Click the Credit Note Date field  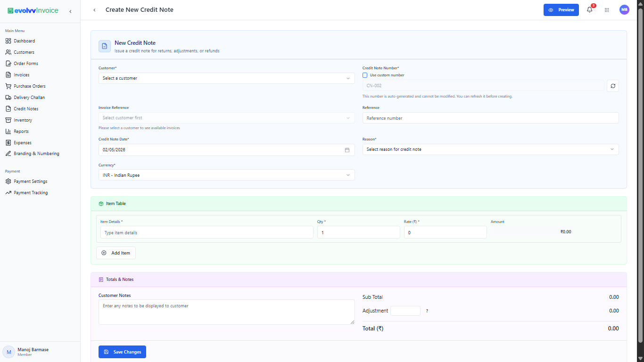coord(226,150)
